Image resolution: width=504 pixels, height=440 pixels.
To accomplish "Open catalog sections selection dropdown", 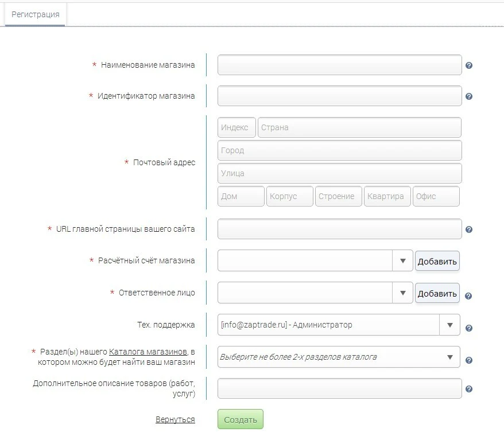I will (x=449, y=357).
